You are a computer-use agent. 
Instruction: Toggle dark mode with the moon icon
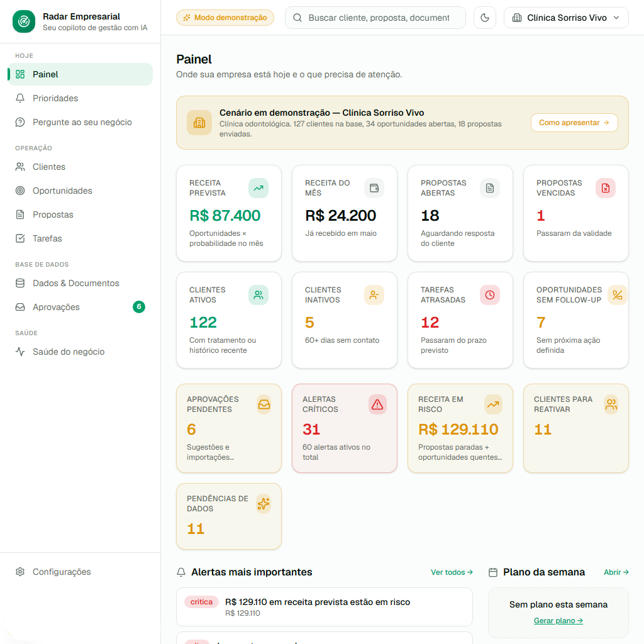485,18
